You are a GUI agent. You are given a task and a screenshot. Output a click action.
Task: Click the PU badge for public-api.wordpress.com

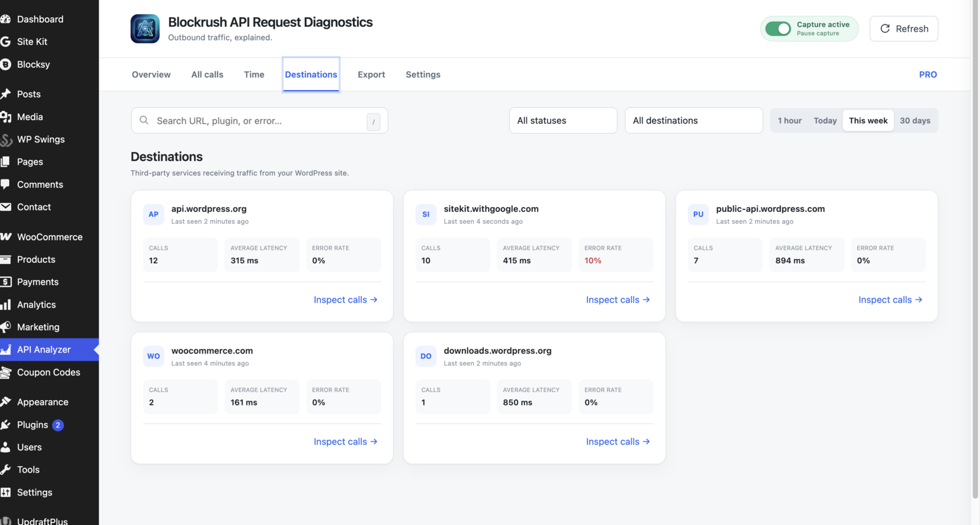coord(698,214)
